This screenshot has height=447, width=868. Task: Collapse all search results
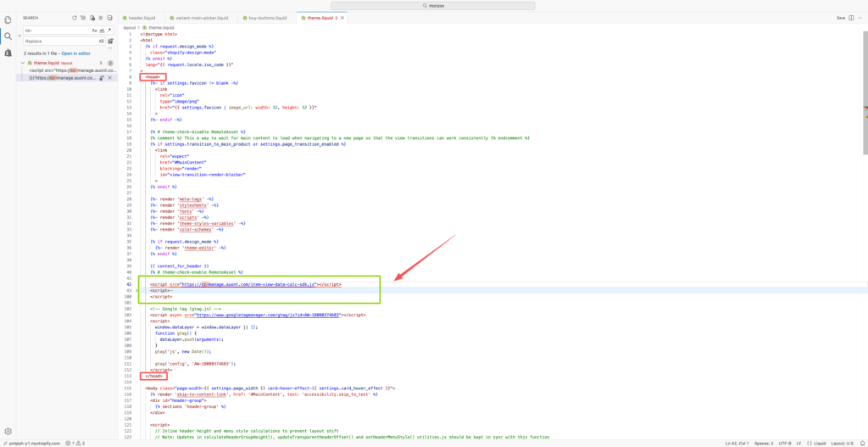[x=109, y=18]
